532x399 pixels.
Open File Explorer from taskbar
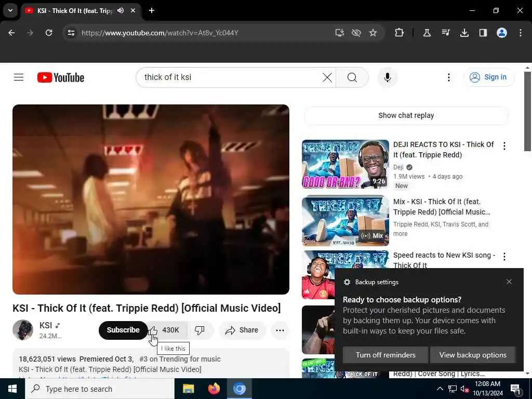(188, 389)
